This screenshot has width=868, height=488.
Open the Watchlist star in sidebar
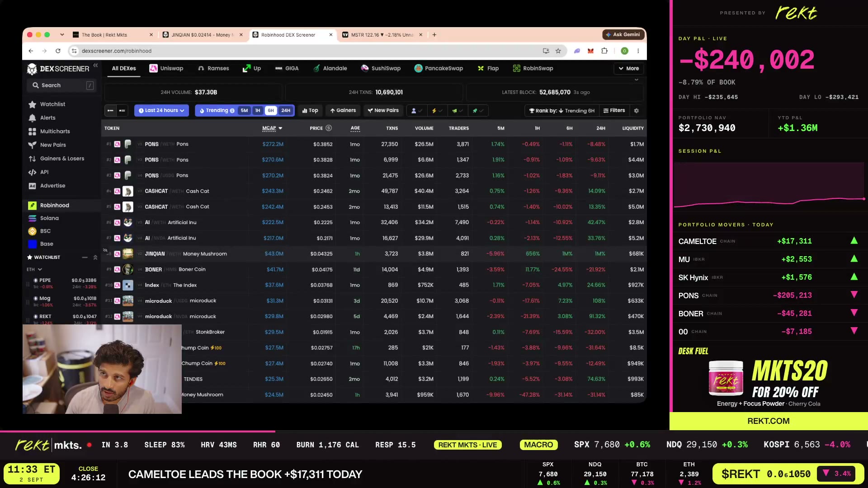33,104
